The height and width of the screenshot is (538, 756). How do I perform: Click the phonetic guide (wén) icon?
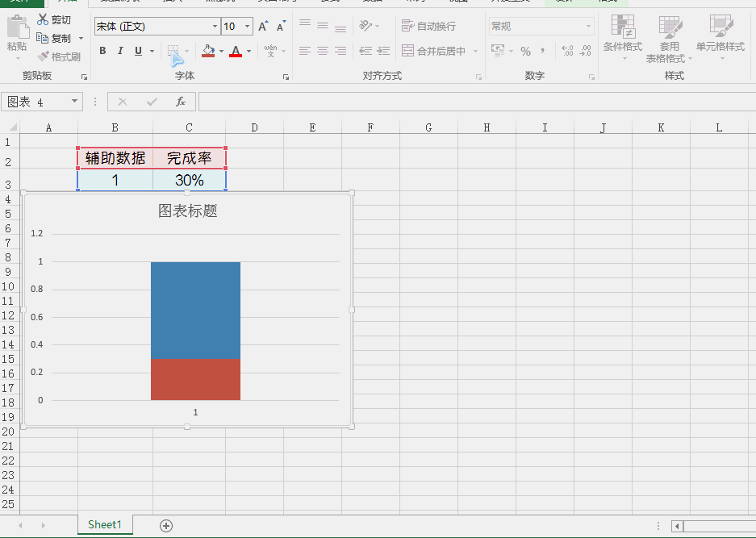point(270,51)
